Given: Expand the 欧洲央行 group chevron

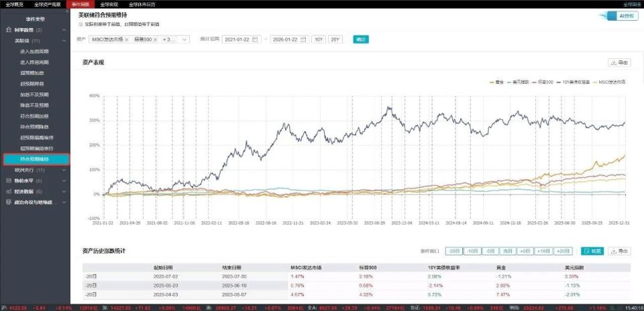Looking at the screenshot, I should (x=64, y=170).
